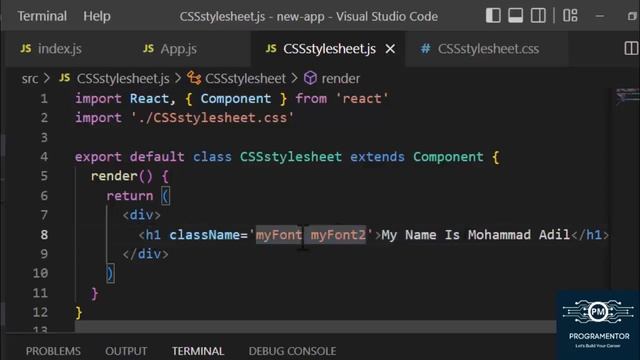This screenshot has height=360, width=640.
Task: Click the opening div tag on line 7
Action: (x=142, y=215)
